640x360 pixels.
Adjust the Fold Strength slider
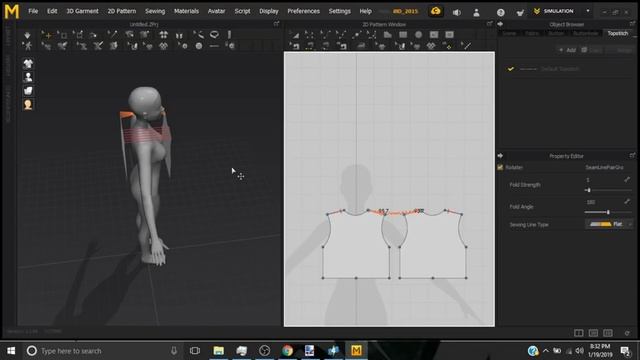point(608,190)
